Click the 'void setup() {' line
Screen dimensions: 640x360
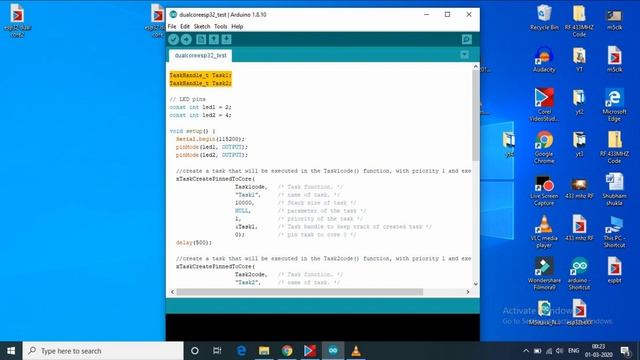coord(192,131)
